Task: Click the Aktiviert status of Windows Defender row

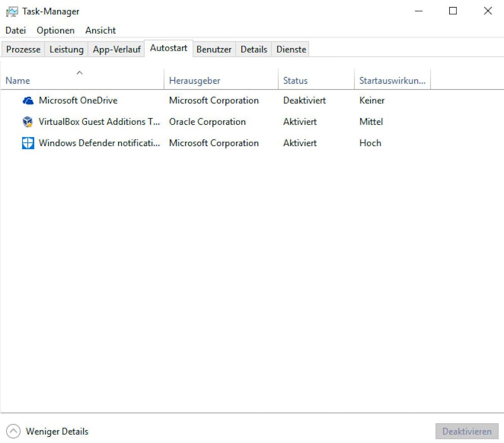Action: (x=300, y=143)
